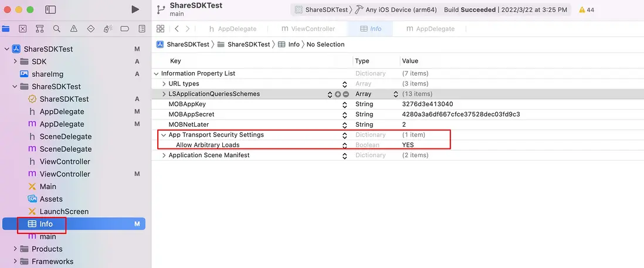This screenshot has height=268, width=644.
Task: Collapse App Transport Security Settings row
Action: coord(164,135)
